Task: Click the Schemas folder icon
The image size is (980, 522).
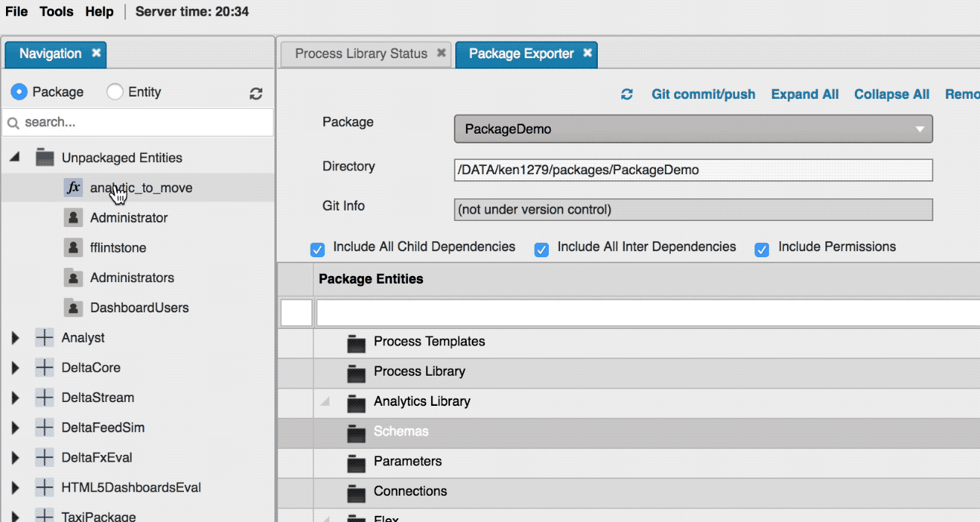Action: pyautogui.click(x=356, y=433)
